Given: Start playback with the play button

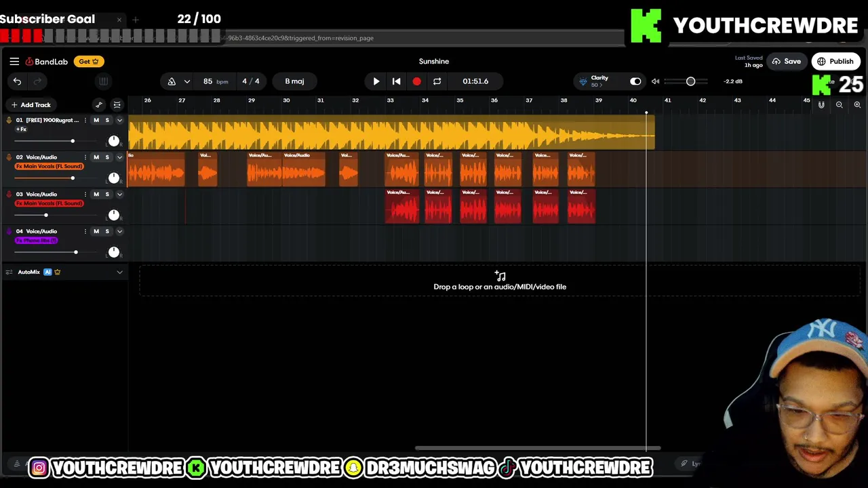Looking at the screenshot, I should click(376, 81).
